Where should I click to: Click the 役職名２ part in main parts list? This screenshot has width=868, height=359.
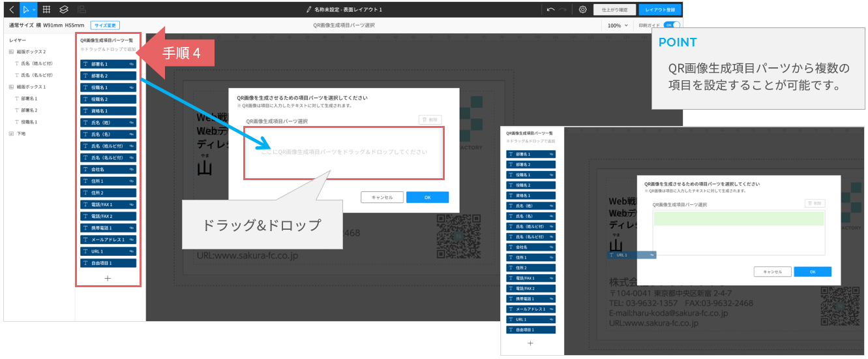pyautogui.click(x=108, y=99)
